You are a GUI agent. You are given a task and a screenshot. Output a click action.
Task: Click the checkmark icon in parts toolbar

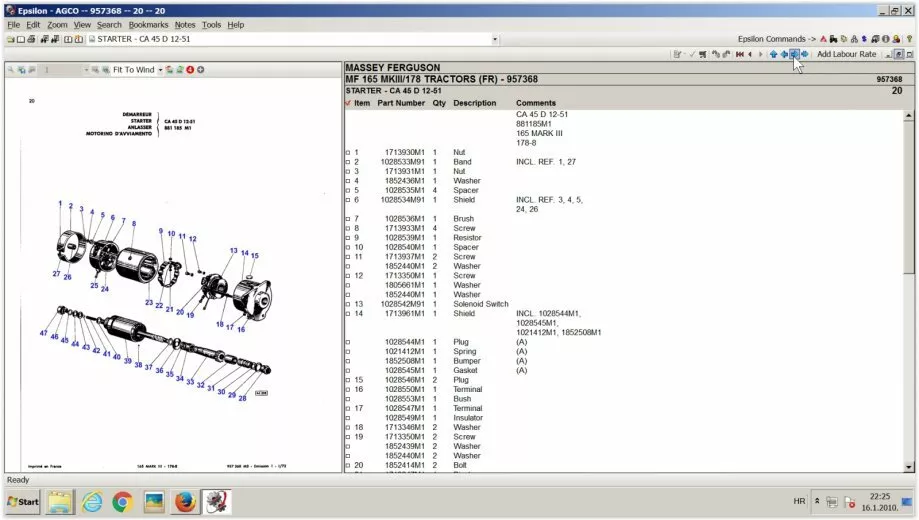pyautogui.click(x=692, y=54)
